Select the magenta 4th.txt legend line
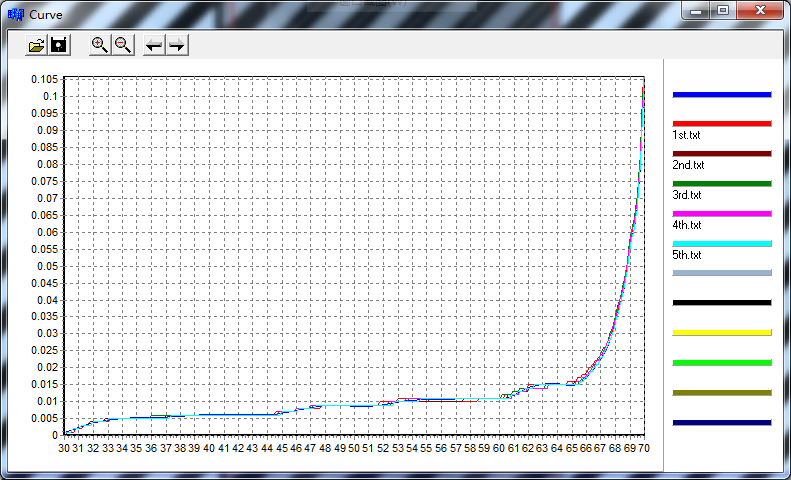The width and height of the screenshot is (791, 480). pos(721,213)
